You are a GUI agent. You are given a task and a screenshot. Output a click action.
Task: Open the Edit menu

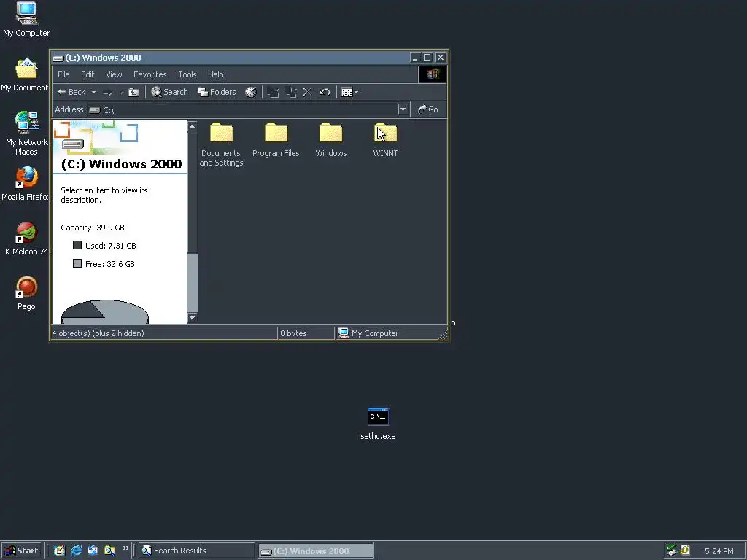88,74
